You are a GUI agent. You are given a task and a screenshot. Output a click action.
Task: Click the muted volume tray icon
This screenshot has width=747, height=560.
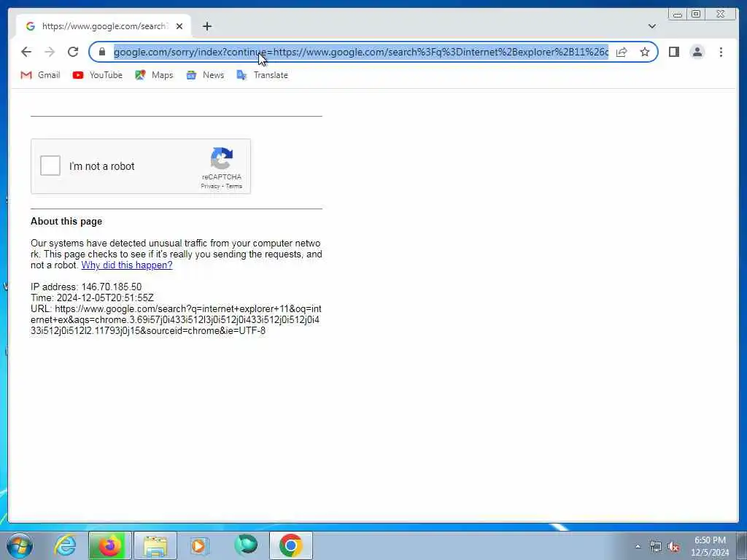click(673, 546)
